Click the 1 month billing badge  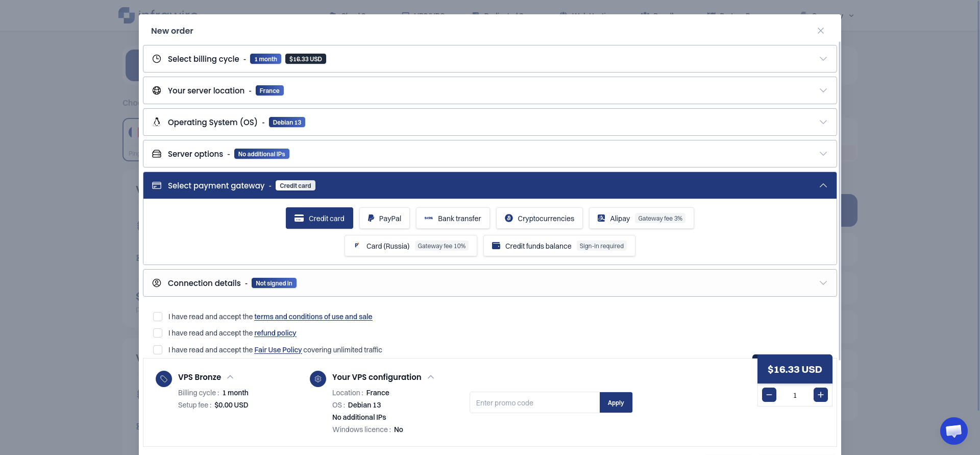click(x=265, y=59)
